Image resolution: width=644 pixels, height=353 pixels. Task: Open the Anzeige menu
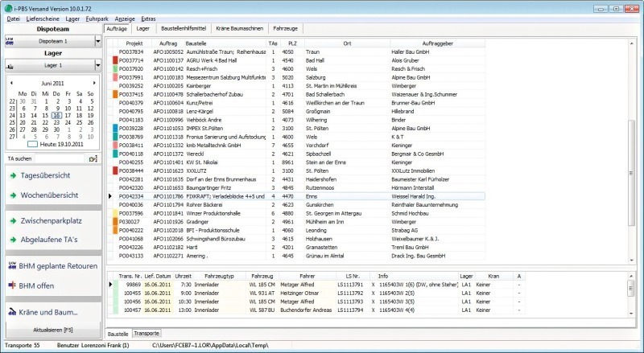(125, 18)
